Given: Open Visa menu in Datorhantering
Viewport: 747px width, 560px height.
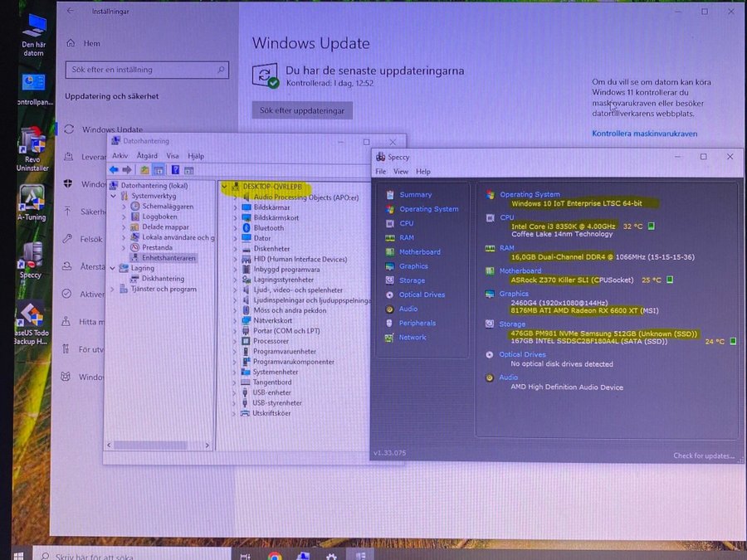Looking at the screenshot, I should pyautogui.click(x=173, y=156).
